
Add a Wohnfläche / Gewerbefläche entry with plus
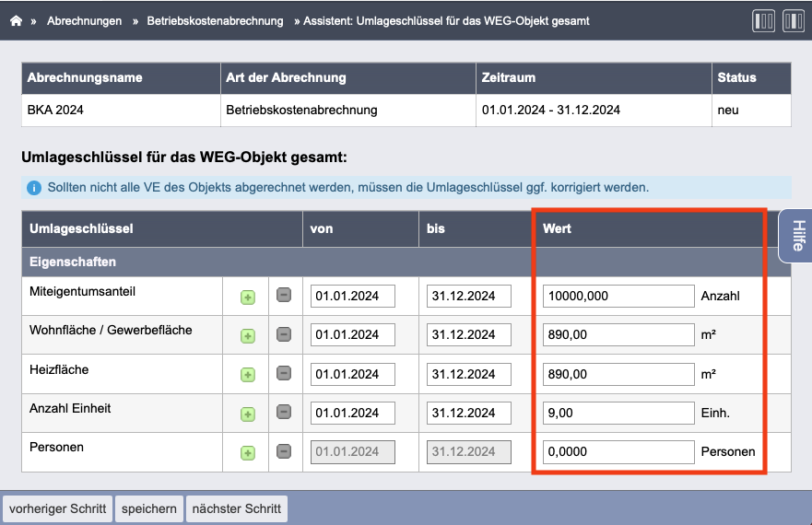pyautogui.click(x=248, y=336)
